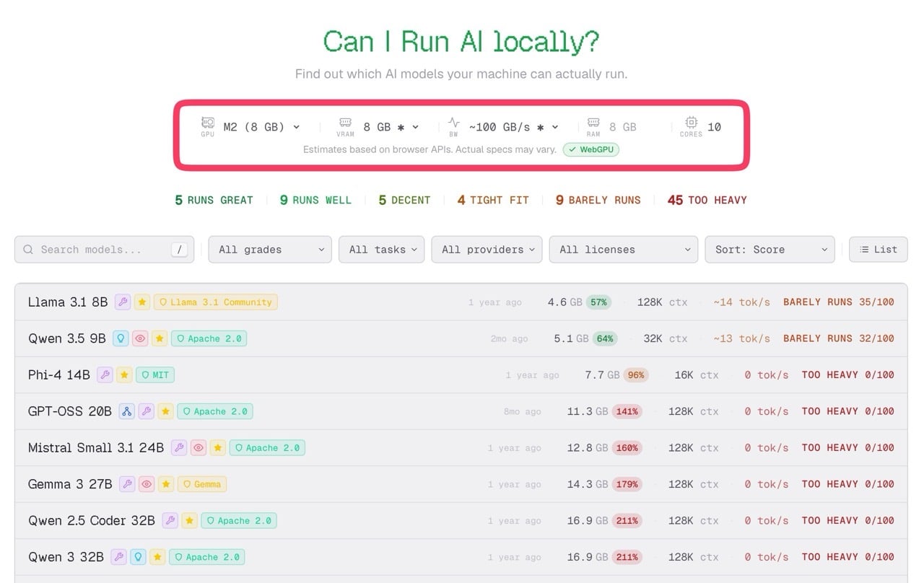Open the All providers filter menu
Image resolution: width=924 pixels, height=583 pixels.
[487, 249]
